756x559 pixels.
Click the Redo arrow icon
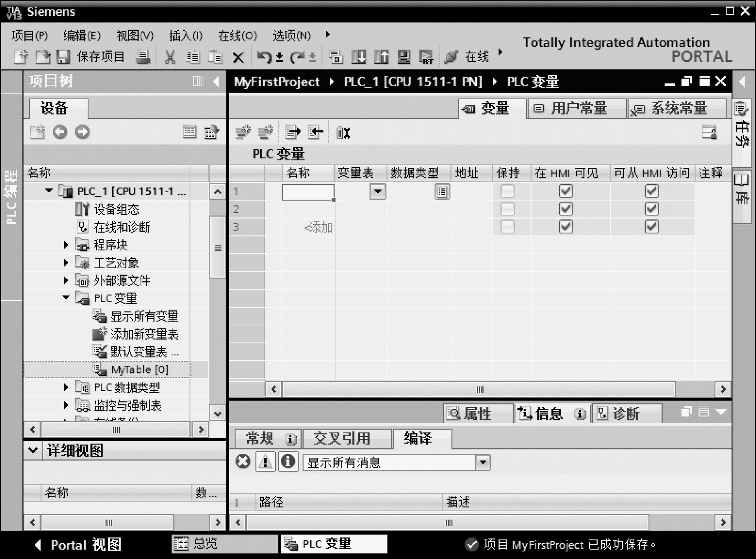tap(297, 57)
